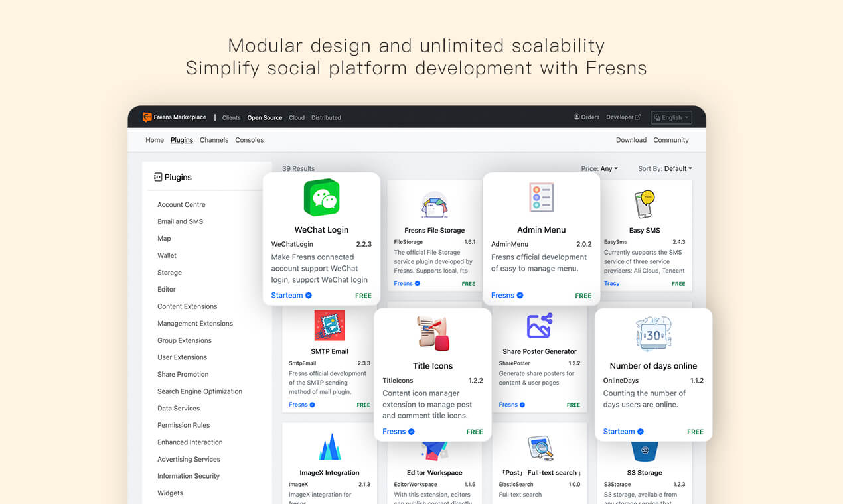Screen dimensions: 843x504
Task: Click the ImageX Integration blue icon
Action: click(x=329, y=447)
